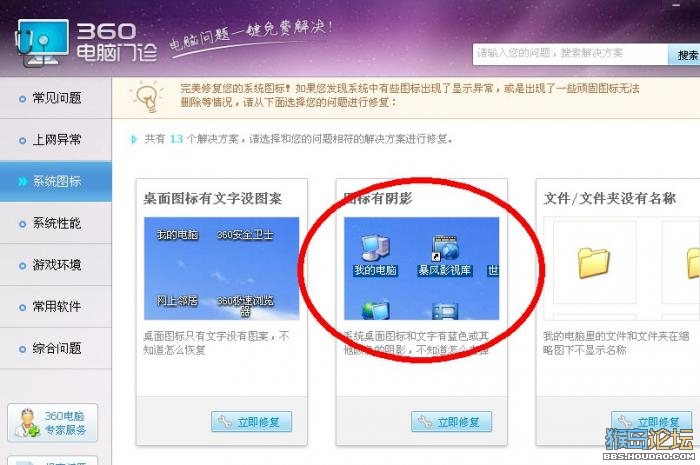700x465 pixels.
Task: Click arrow bullet beside 共有13个解决方案
Action: (x=133, y=139)
